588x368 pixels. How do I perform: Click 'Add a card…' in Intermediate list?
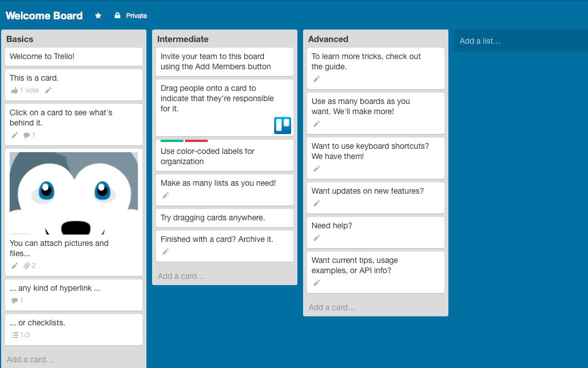click(x=181, y=276)
